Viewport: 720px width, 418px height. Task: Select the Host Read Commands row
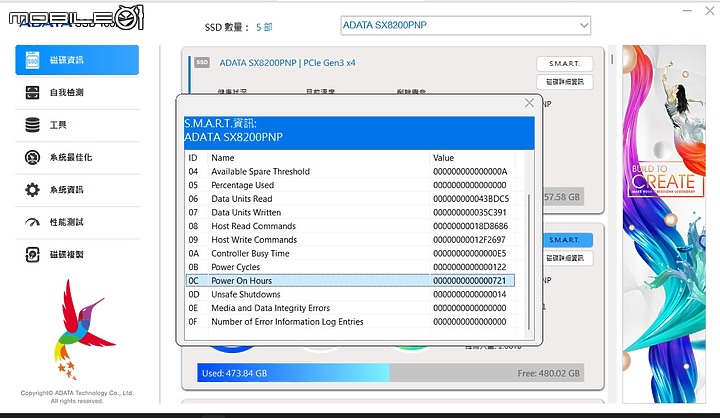click(x=350, y=226)
